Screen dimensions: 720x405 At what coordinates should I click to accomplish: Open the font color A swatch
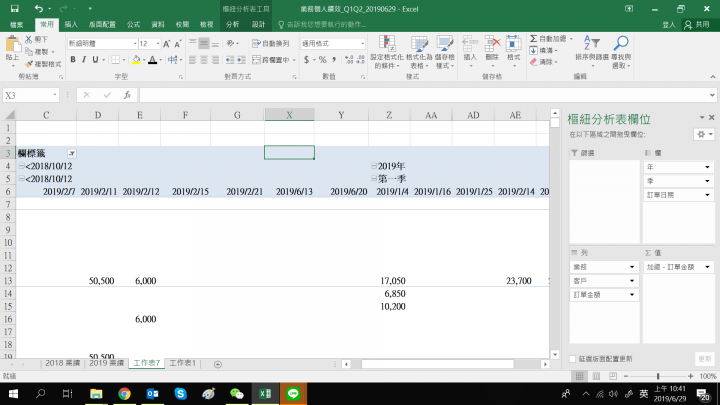[x=152, y=60]
